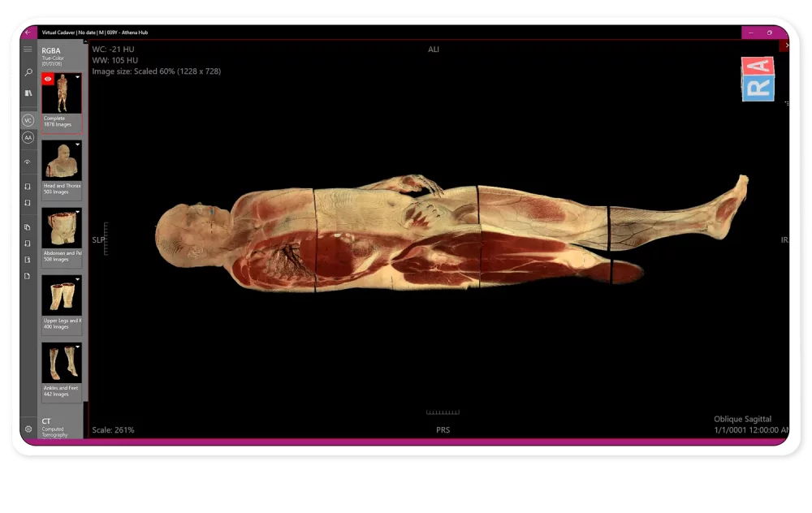Toggle the red eye on Complete series
Screen dimensions: 812x513
click(x=49, y=79)
